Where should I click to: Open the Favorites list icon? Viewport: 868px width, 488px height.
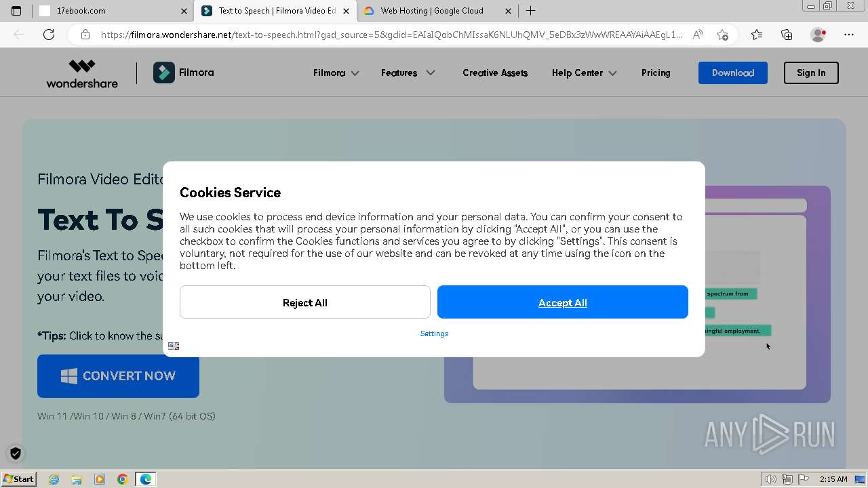pos(757,35)
